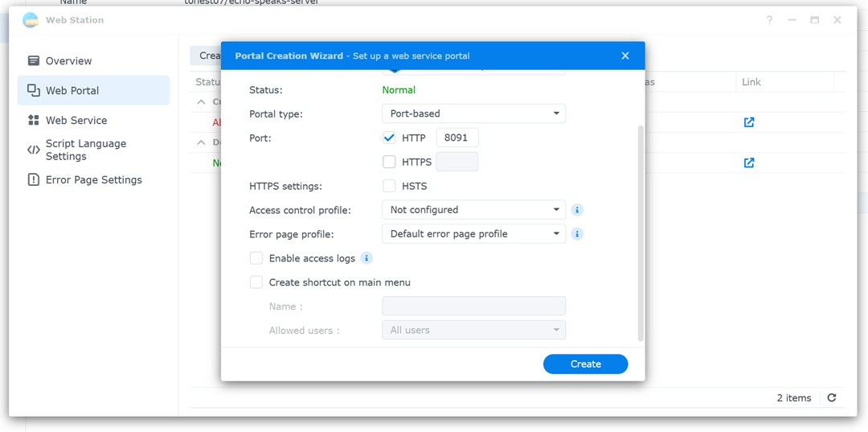Click info icon next to Enable access logs
Screen dimensions: 868x432
[366, 258]
